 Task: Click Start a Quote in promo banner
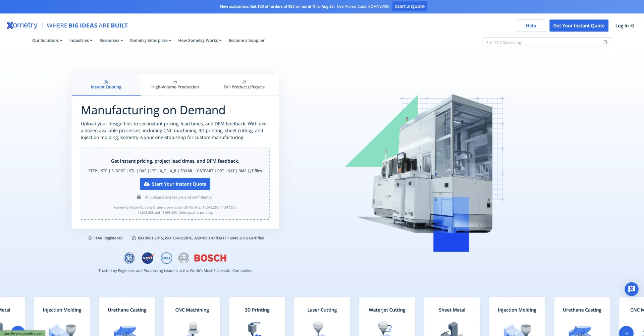(x=410, y=6)
